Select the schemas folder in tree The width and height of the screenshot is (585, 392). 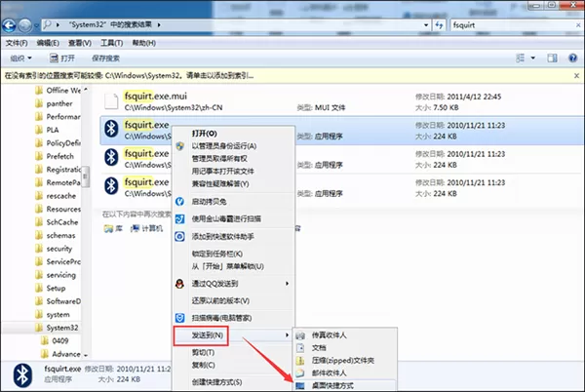click(x=56, y=235)
